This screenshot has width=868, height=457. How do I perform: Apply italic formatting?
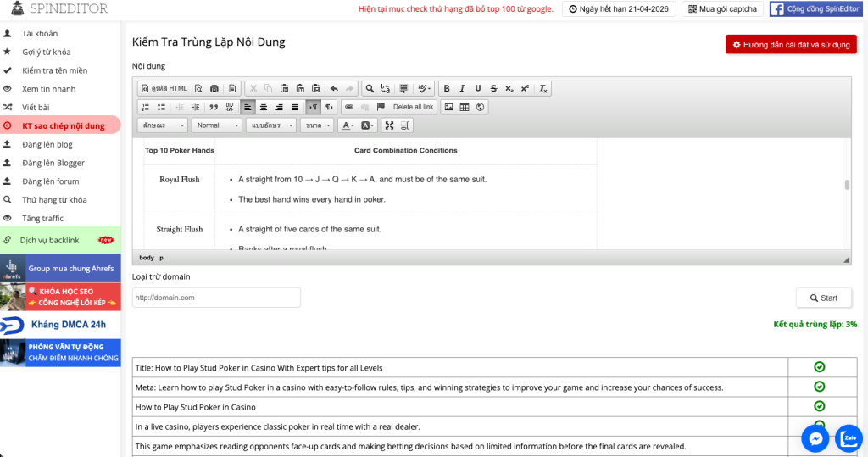[x=462, y=88]
